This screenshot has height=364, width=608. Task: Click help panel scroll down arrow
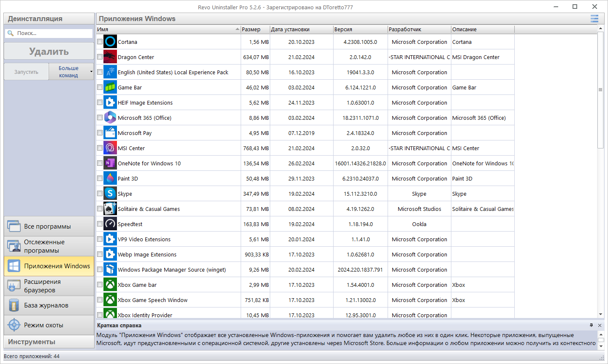coord(601,347)
